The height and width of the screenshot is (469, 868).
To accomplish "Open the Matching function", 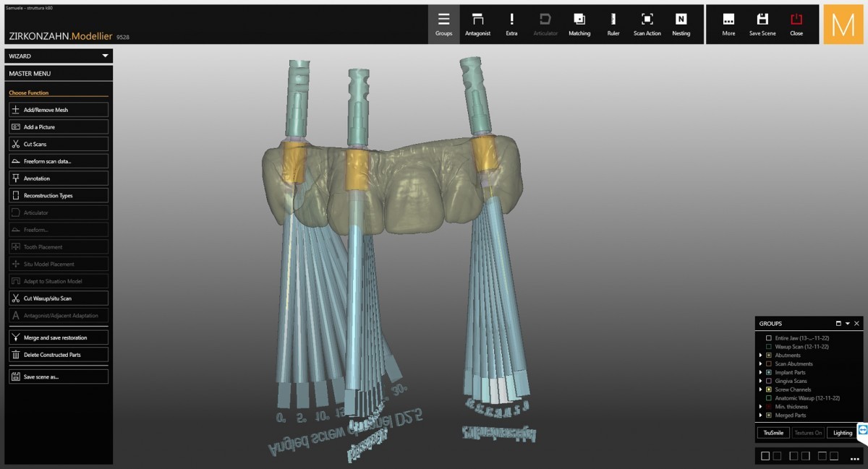I will (579, 24).
